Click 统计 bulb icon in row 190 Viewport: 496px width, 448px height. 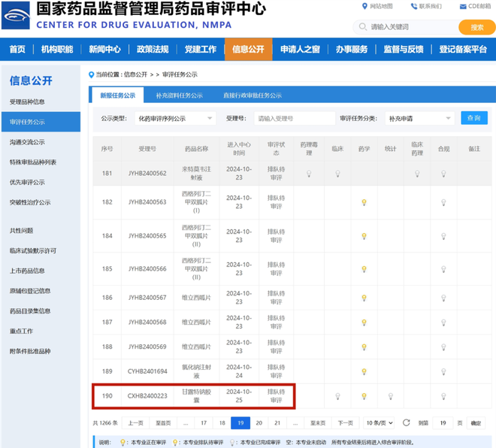pos(391,396)
